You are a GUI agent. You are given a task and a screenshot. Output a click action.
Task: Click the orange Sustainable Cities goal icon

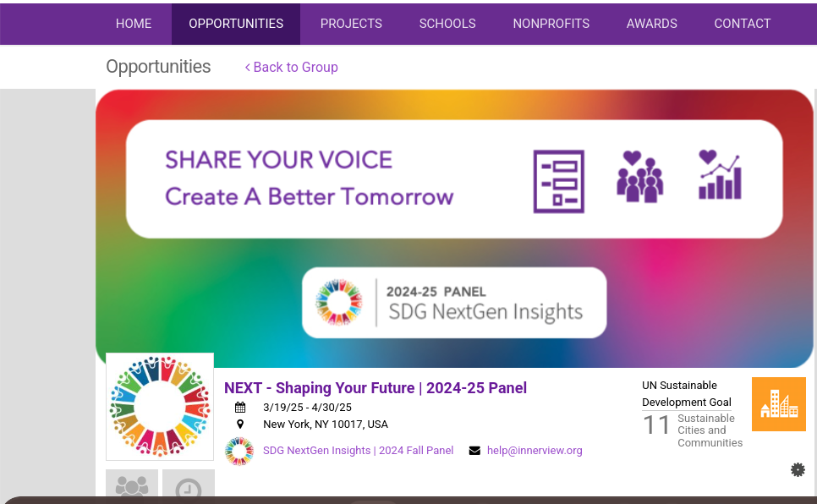coord(778,404)
